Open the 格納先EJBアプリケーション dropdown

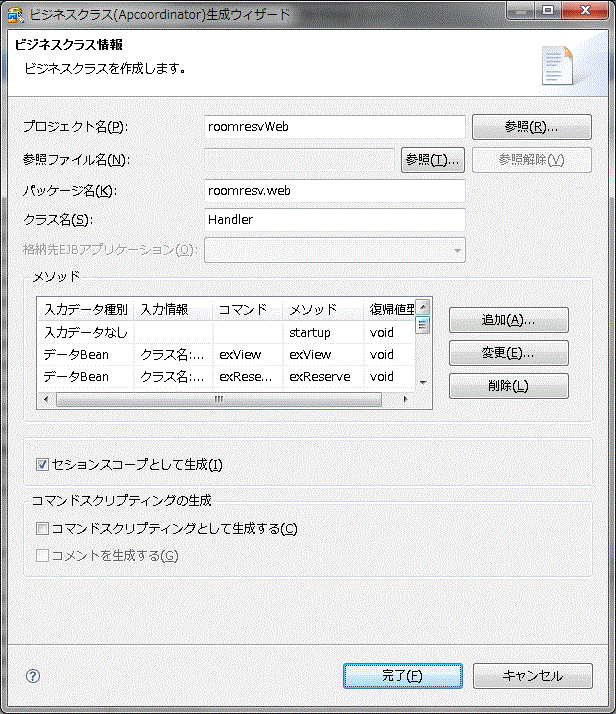click(335, 250)
